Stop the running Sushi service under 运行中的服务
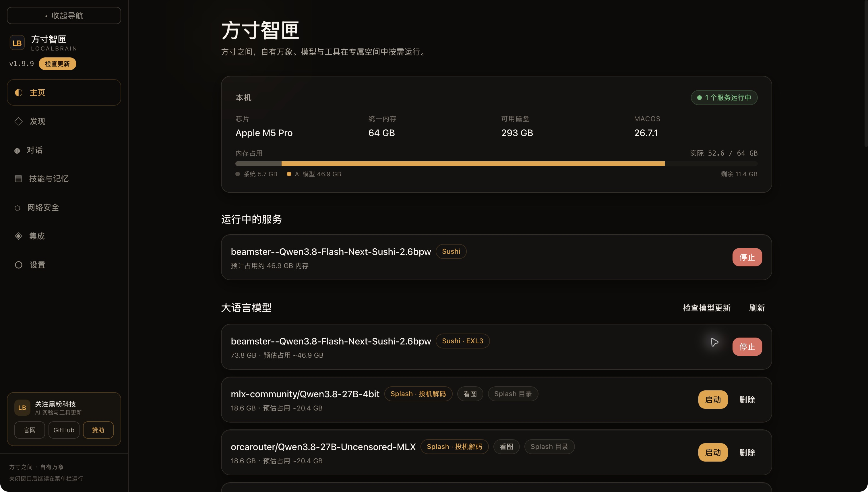868x492 pixels. 747,257
